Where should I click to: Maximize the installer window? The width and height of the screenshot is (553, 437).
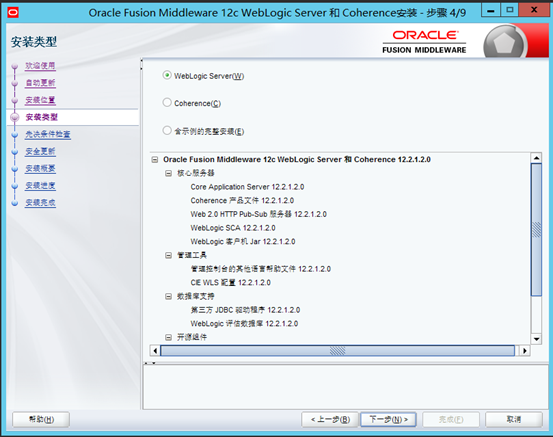click(509, 10)
